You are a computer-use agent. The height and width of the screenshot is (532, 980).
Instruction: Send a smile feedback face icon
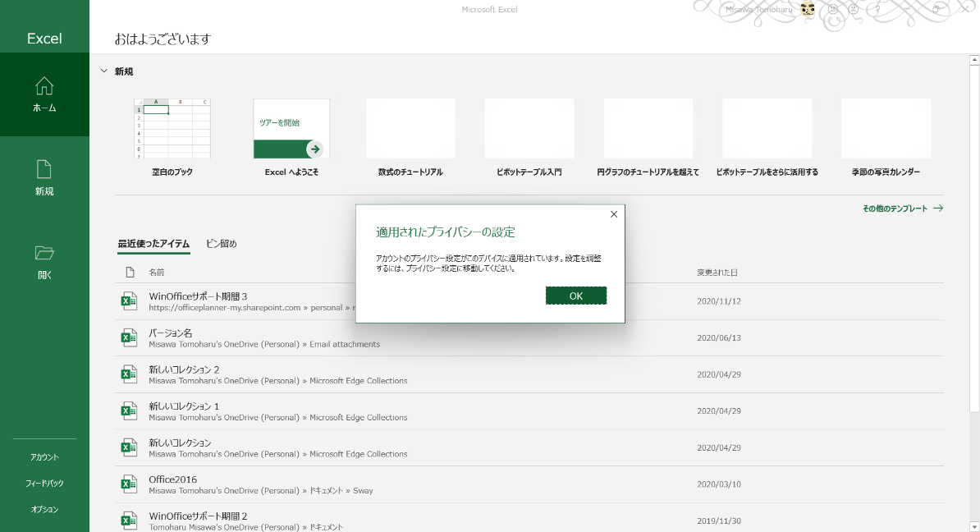pos(832,9)
